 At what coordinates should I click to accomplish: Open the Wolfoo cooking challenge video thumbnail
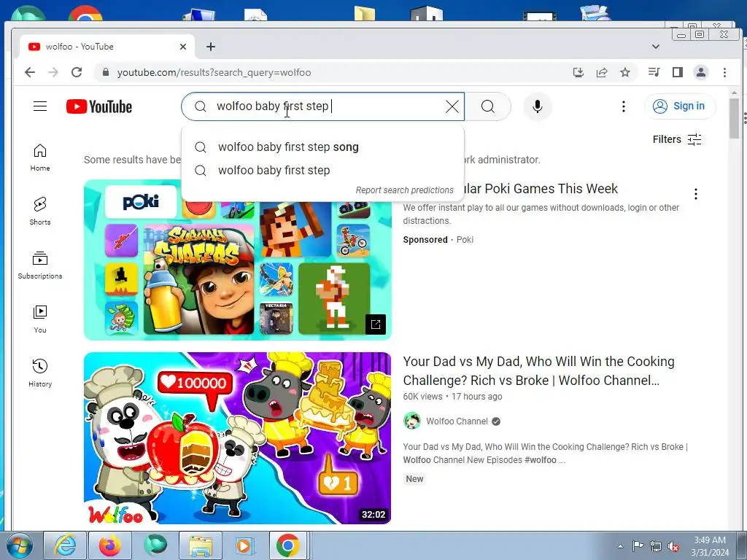237,438
